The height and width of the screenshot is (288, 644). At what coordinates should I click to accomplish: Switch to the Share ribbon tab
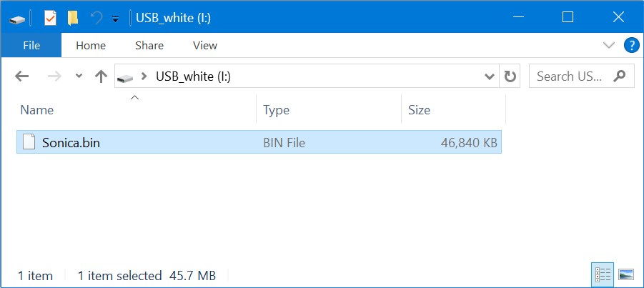(x=149, y=45)
